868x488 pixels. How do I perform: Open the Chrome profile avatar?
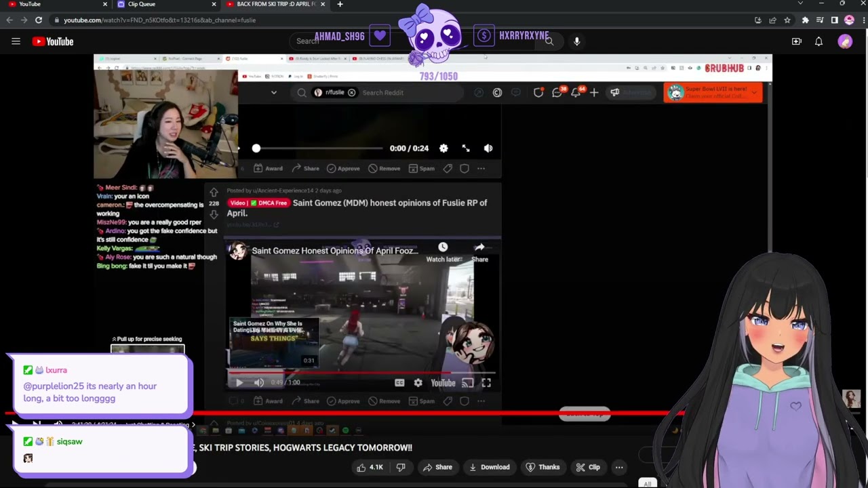pos(849,20)
